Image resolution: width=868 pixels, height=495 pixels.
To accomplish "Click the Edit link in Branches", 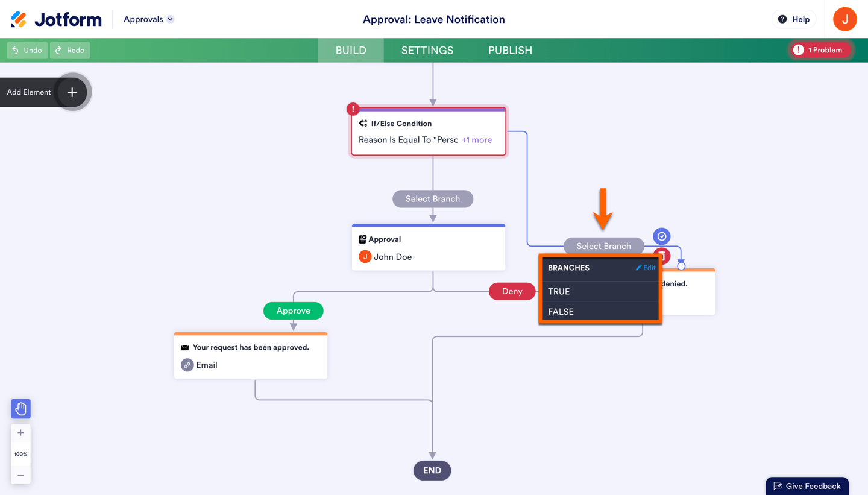I will (646, 268).
